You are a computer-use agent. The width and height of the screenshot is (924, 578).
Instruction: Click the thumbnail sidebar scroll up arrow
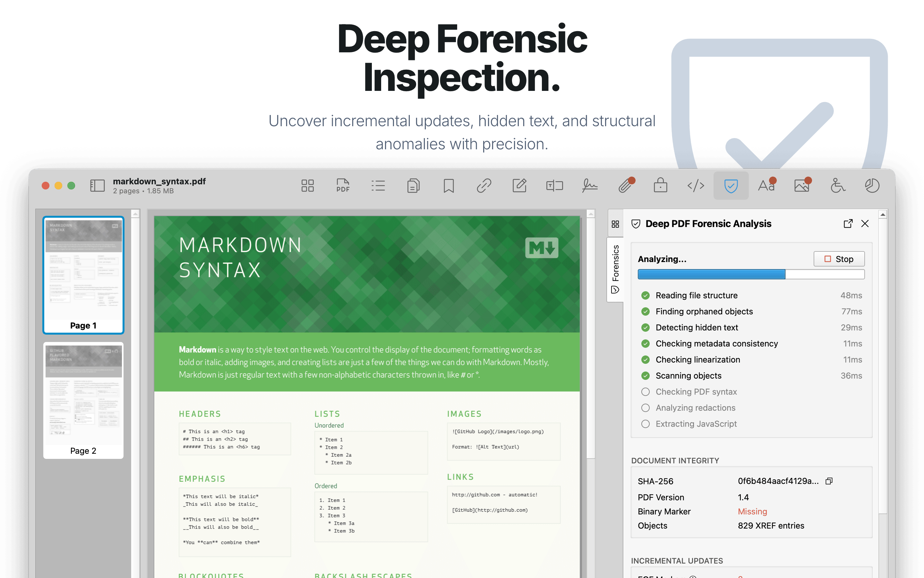(135, 214)
